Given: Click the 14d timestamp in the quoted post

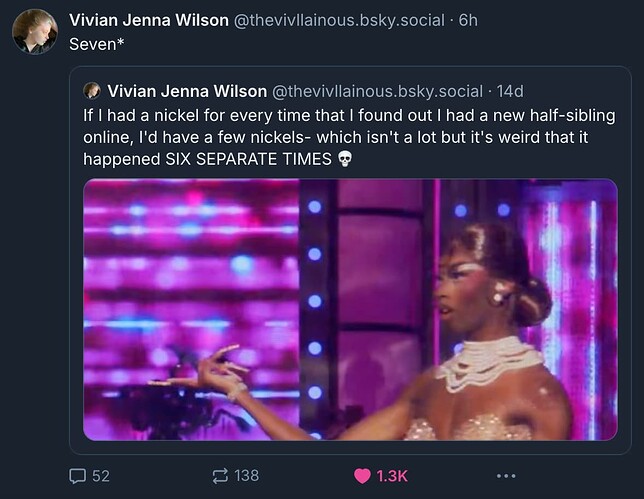Looking at the screenshot, I should (x=509, y=90).
